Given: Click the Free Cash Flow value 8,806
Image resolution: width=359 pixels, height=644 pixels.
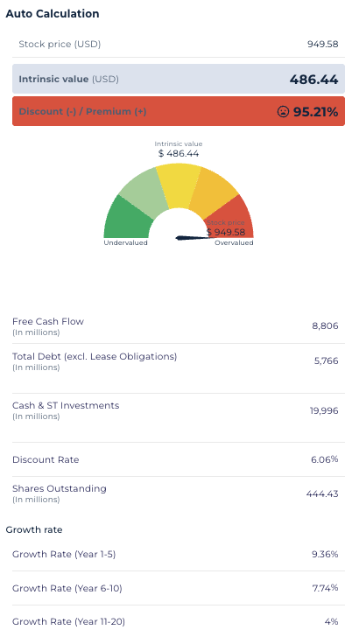Looking at the screenshot, I should pos(325,326).
